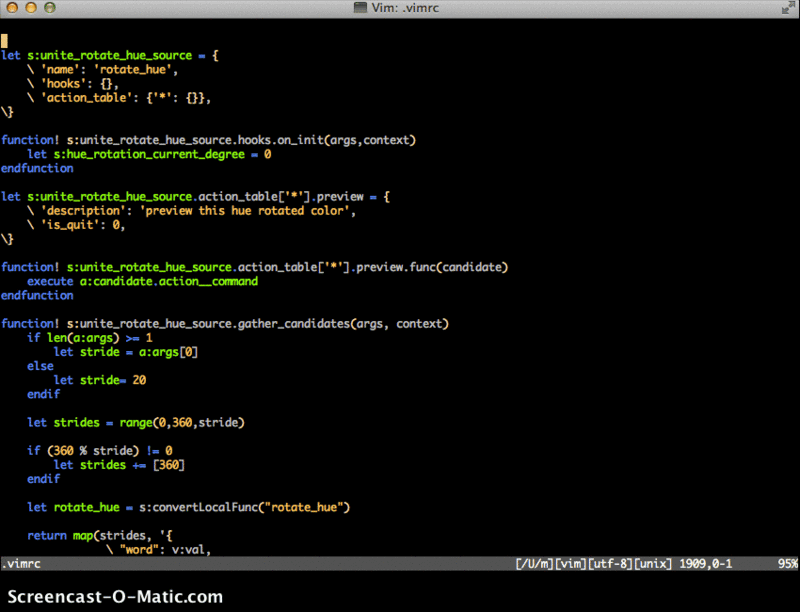Click 'preview.func(candidate)' in function line
The image size is (800, 612).
point(432,267)
